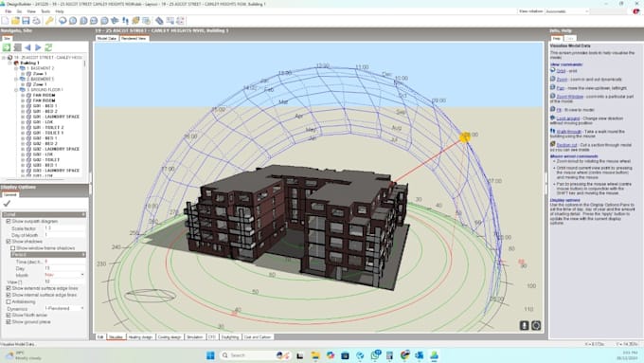Screen dimensions: 644x363
Task: Open the Walk through help link
Action: click(569, 132)
